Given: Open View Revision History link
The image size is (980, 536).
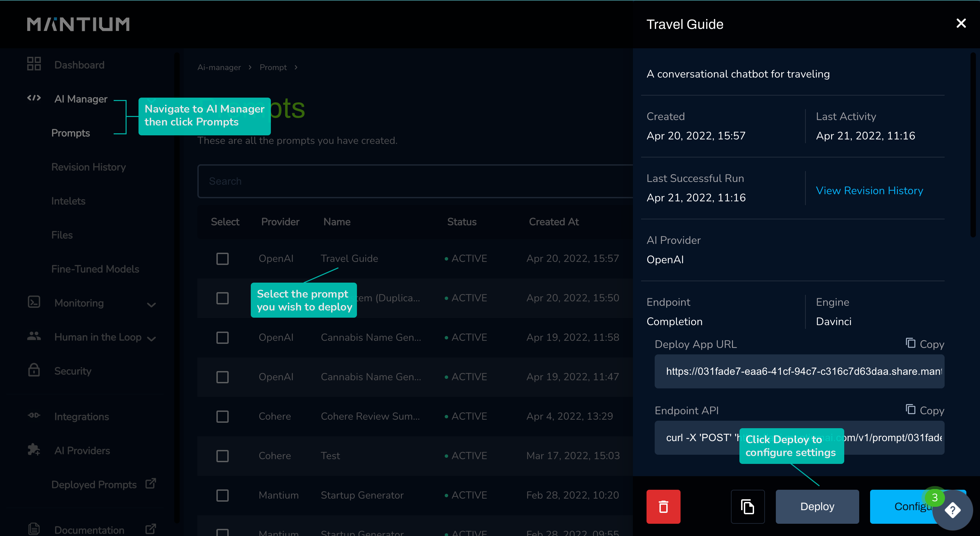Looking at the screenshot, I should pos(869,190).
